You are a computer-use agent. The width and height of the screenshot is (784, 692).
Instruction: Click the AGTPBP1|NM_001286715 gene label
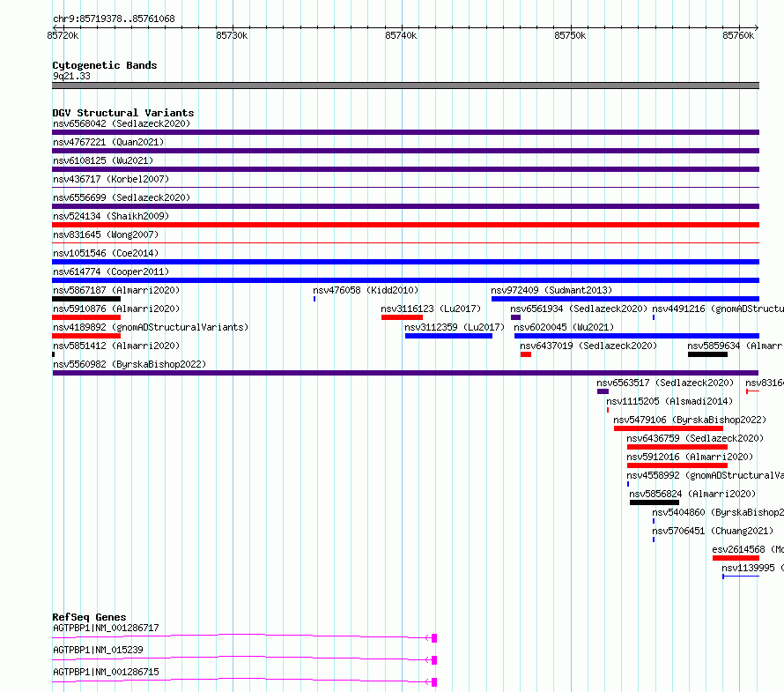point(106,672)
